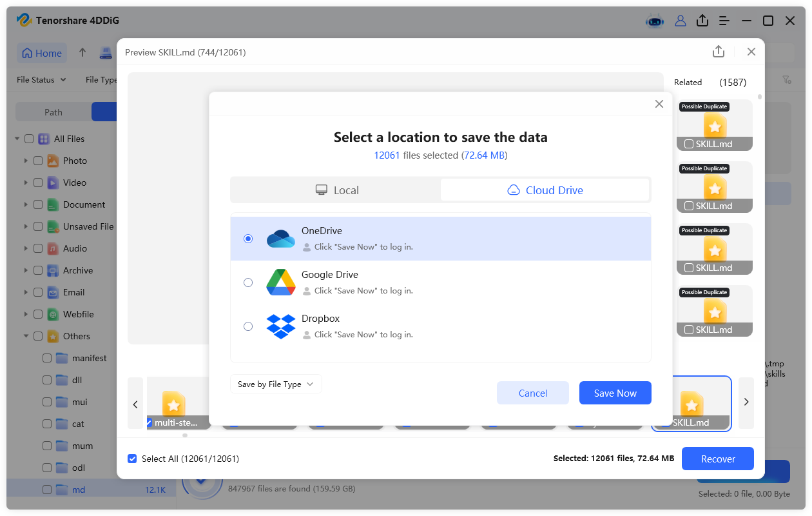Select the Path view tab

[x=53, y=112]
